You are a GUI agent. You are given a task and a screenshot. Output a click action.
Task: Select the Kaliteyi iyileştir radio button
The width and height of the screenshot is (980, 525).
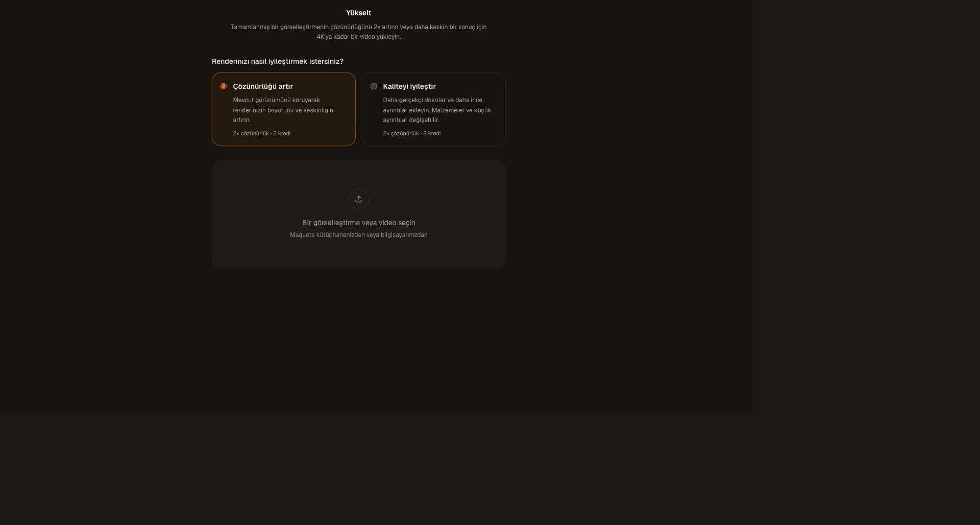[x=374, y=86]
